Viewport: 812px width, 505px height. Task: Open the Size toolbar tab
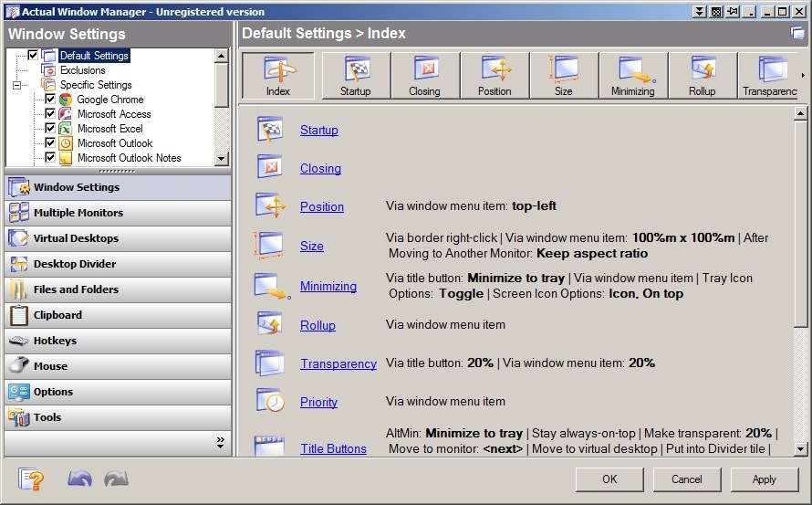(564, 76)
